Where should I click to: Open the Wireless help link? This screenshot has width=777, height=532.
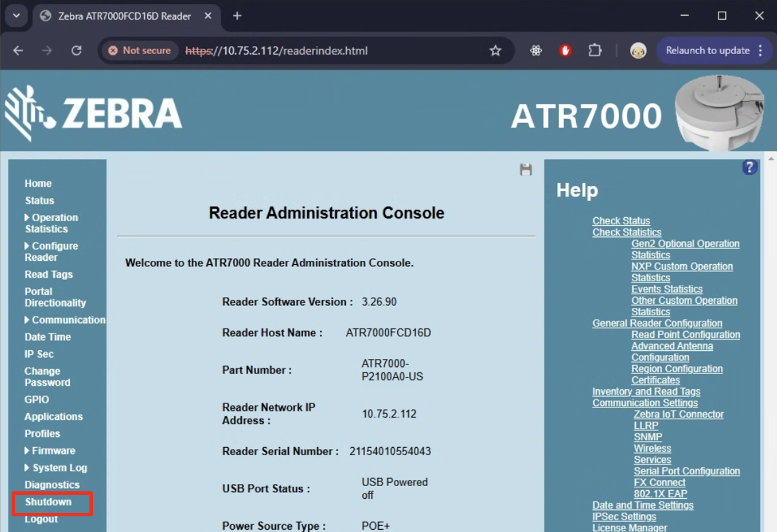[x=652, y=448]
